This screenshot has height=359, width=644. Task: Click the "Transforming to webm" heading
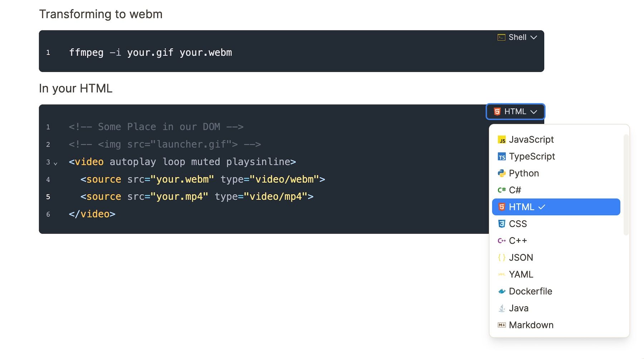coord(100,14)
